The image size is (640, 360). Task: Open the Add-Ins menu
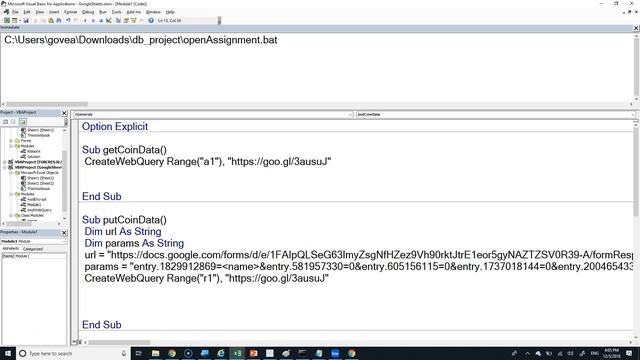coord(133,12)
